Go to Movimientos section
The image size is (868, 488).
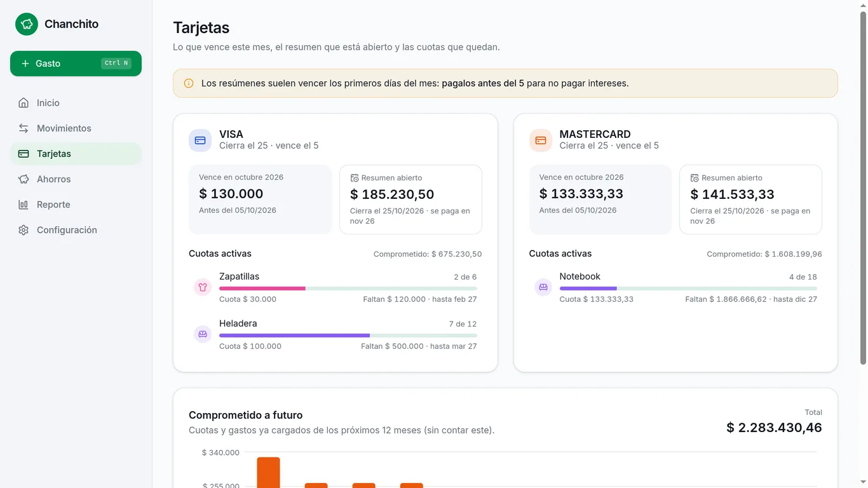click(x=76, y=128)
